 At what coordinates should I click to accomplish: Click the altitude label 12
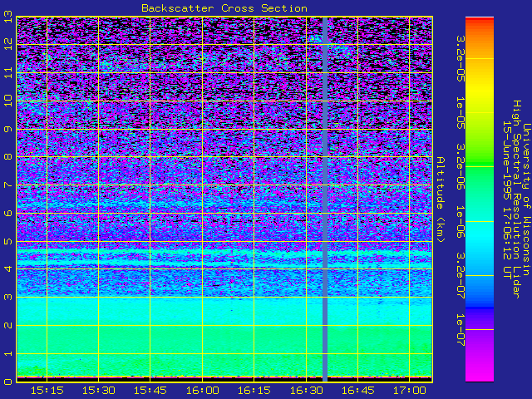[x=8, y=44]
